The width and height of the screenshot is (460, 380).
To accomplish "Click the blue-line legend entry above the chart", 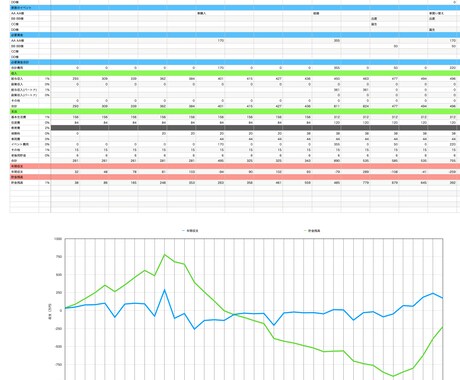I will point(191,231).
